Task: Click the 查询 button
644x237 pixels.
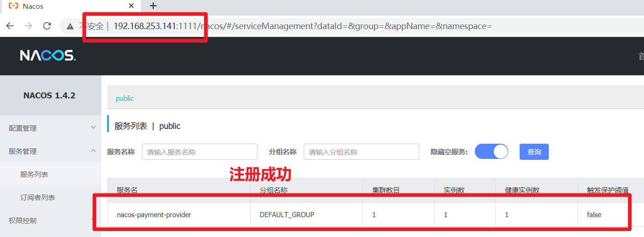Action: (534, 152)
